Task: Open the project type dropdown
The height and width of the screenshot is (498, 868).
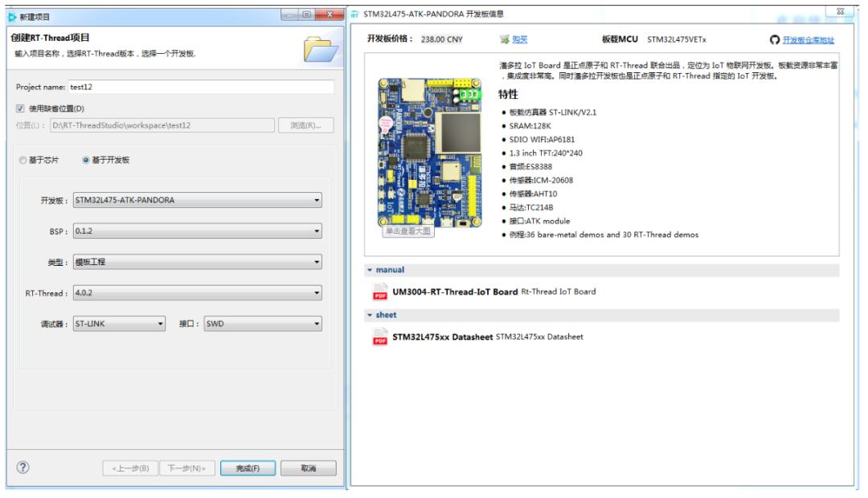Action: [x=198, y=263]
